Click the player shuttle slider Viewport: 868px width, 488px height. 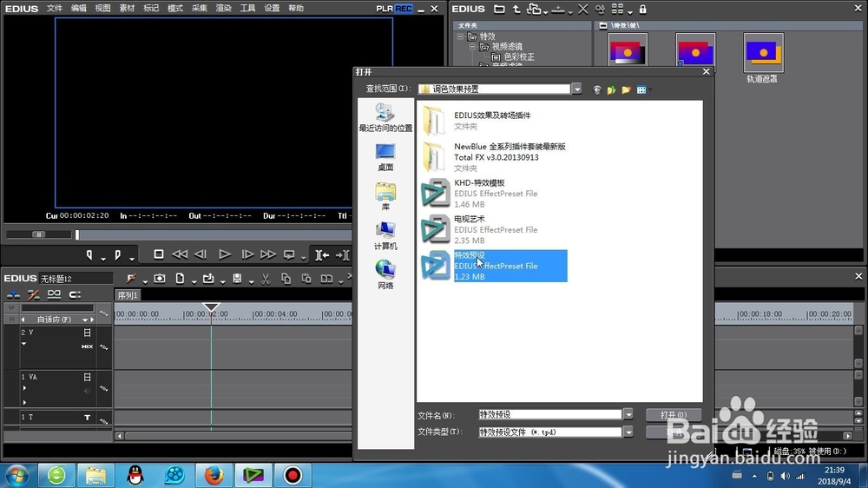click(39, 234)
